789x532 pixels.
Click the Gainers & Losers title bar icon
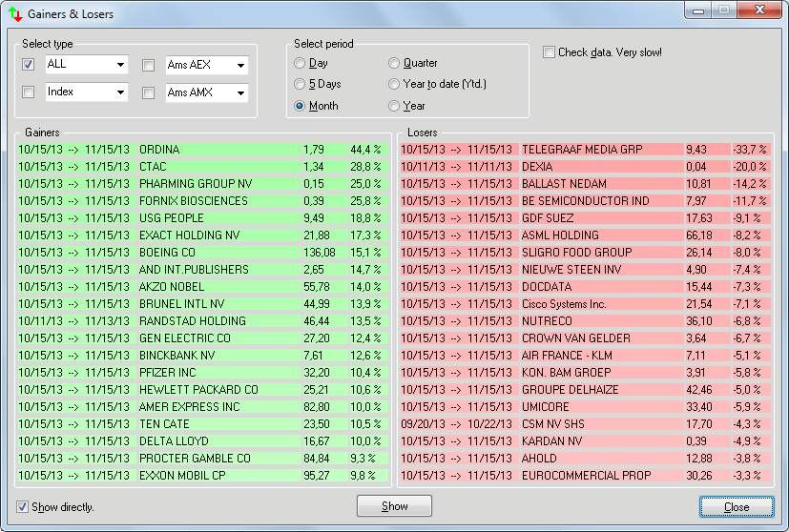[x=15, y=13]
